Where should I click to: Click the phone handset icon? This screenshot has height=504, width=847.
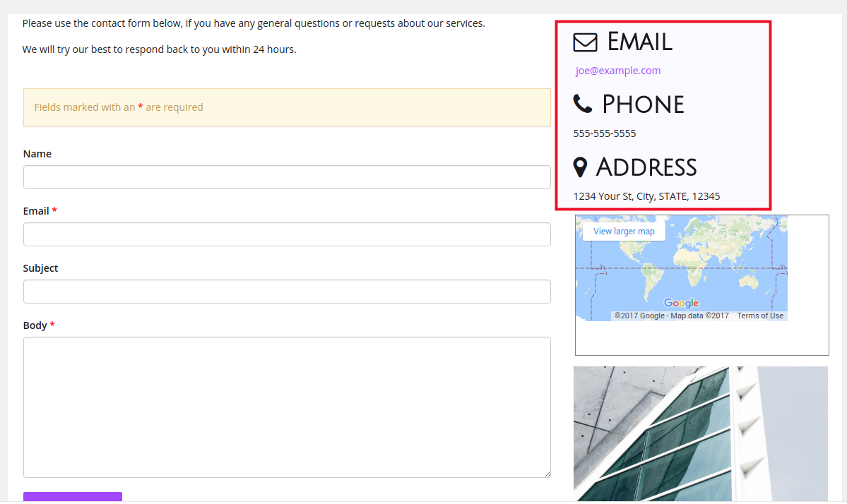[x=583, y=104]
